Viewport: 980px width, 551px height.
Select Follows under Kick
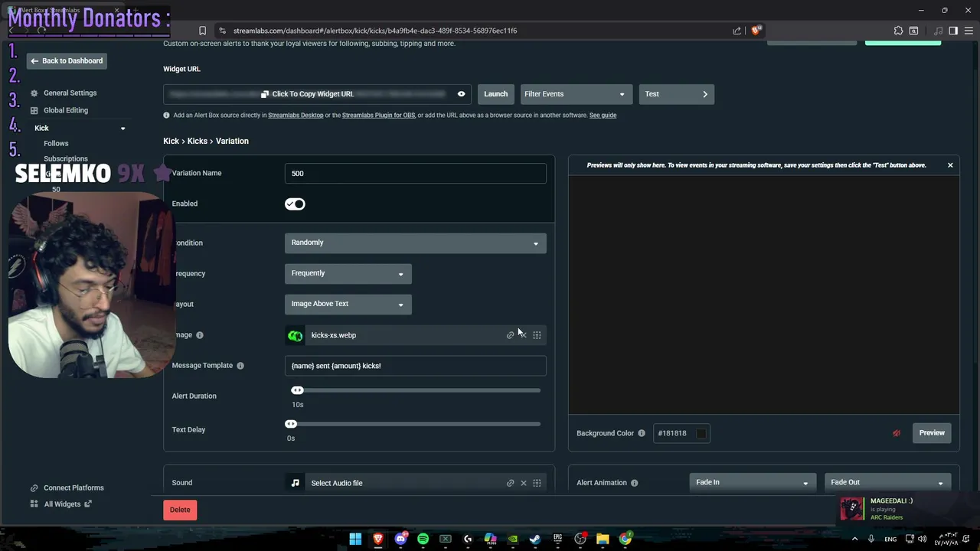[x=56, y=143]
